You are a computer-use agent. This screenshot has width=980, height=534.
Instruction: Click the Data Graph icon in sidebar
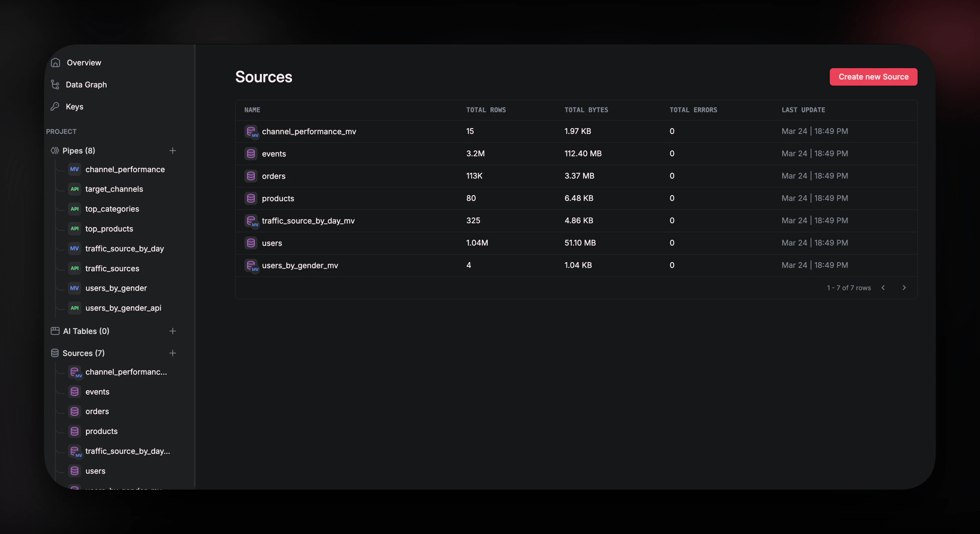pos(55,84)
